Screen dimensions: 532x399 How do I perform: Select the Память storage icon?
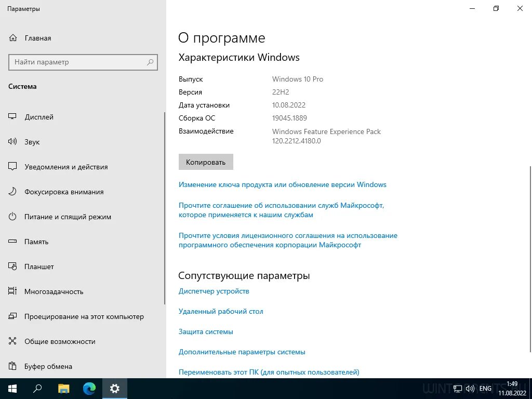[12, 242]
